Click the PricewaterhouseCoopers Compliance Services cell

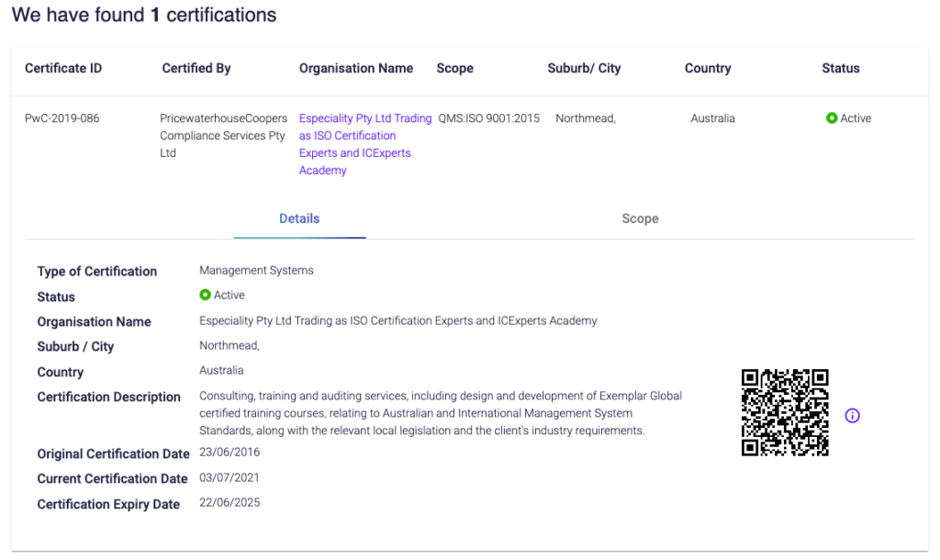coord(224,136)
